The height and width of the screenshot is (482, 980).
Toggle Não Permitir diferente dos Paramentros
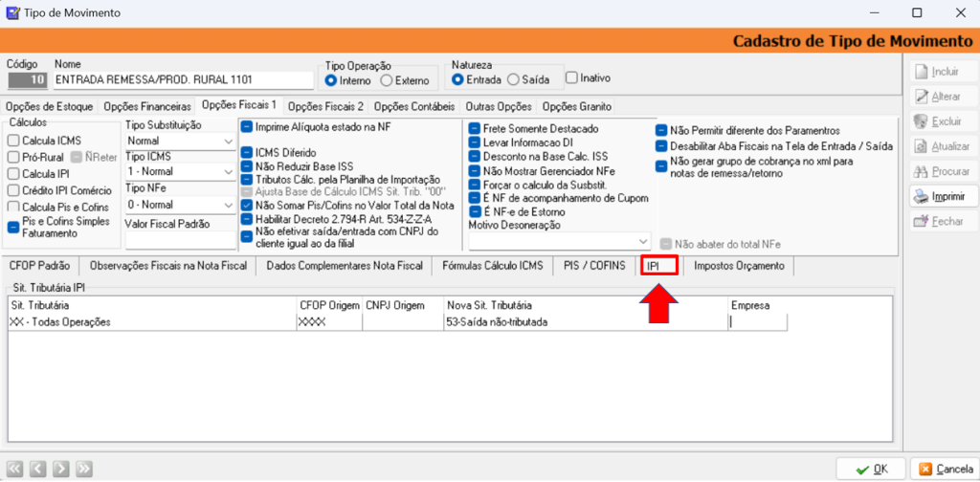click(661, 130)
